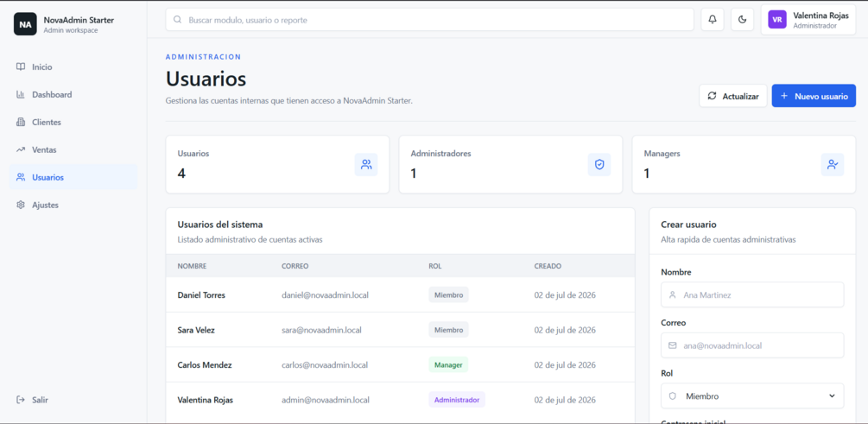Click the ROL column header
Viewport: 868px width, 424px height.
pyautogui.click(x=435, y=266)
